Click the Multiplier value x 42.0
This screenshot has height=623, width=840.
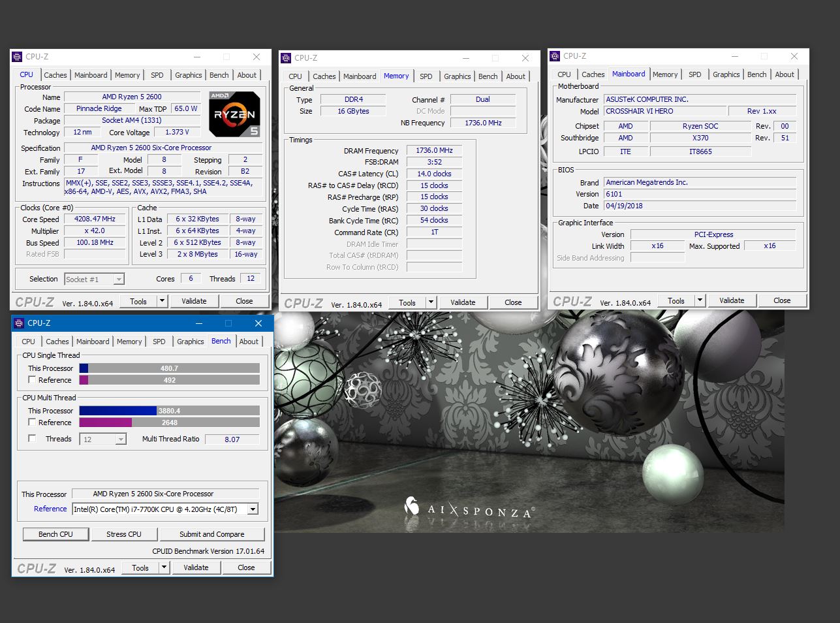click(x=95, y=231)
